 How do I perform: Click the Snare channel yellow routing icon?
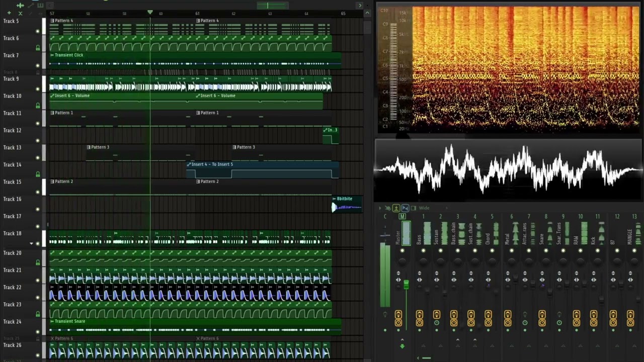point(542,314)
